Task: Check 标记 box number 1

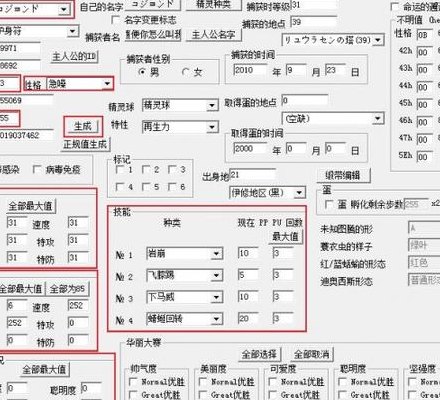Action: coord(119,170)
